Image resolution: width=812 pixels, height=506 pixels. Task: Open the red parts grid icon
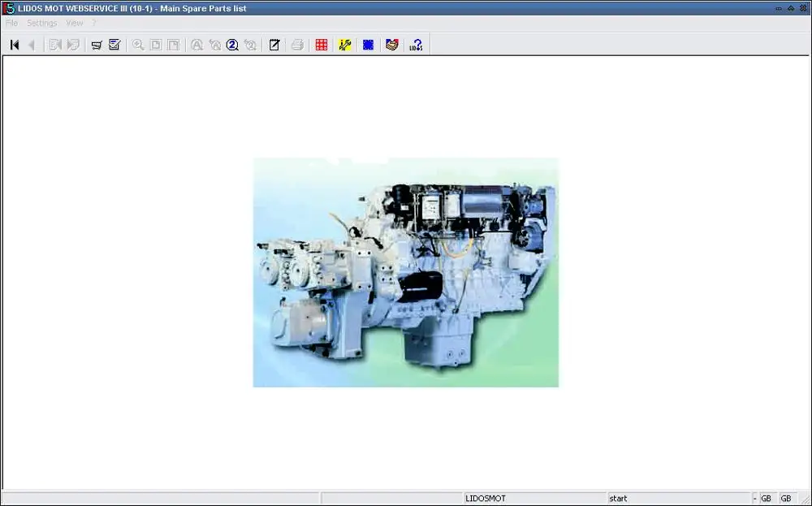321,45
